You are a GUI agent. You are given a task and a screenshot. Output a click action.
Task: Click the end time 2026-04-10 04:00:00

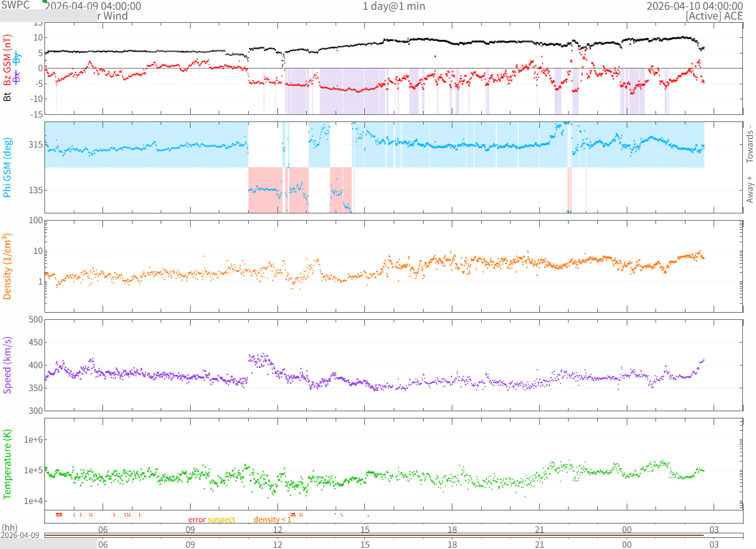coord(694,6)
